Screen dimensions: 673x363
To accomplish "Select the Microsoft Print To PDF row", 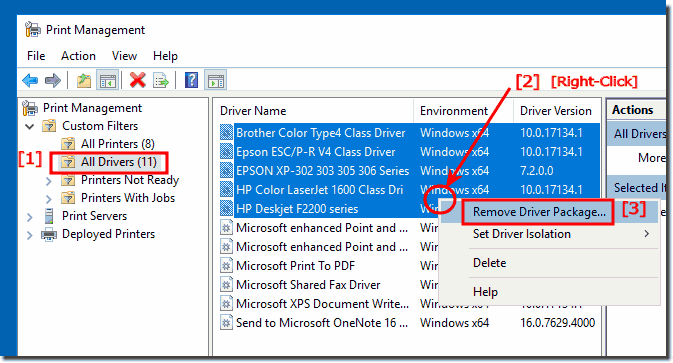I will tap(295, 266).
